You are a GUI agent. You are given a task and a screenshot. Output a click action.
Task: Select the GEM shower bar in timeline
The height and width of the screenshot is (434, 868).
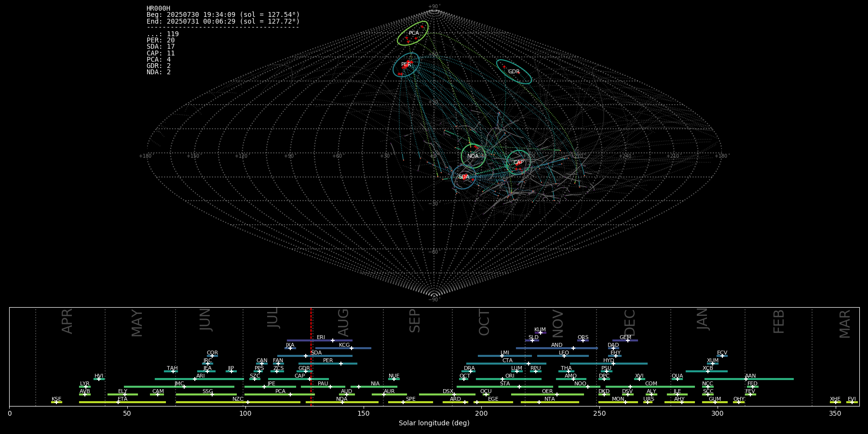pos(625,340)
